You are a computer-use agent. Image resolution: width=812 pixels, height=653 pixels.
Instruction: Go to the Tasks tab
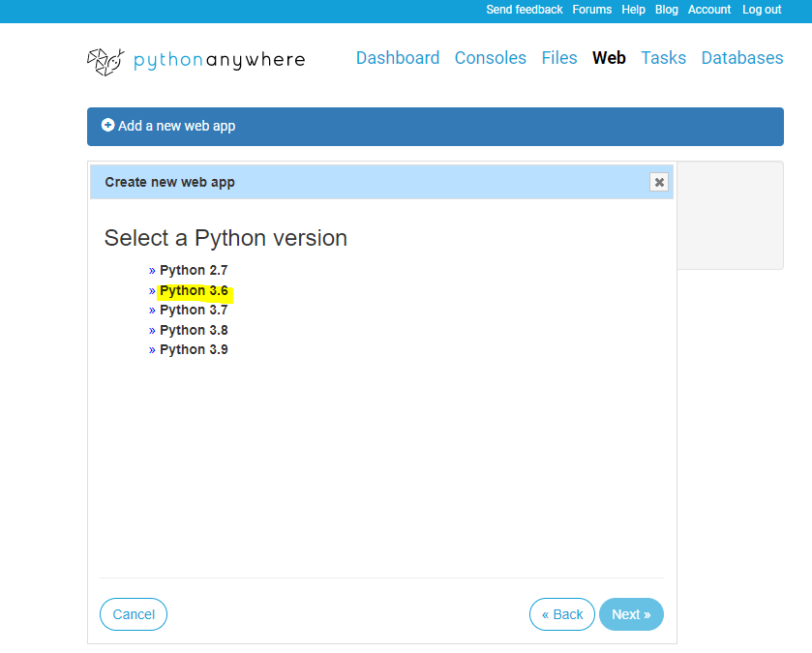663,58
